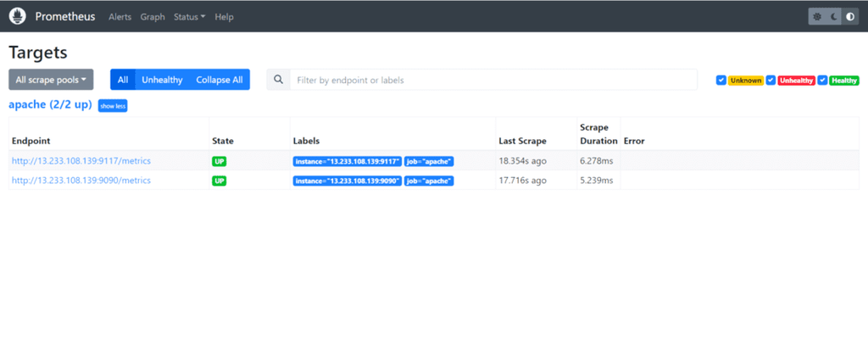Click the UP state badge for port 9090

click(220, 181)
